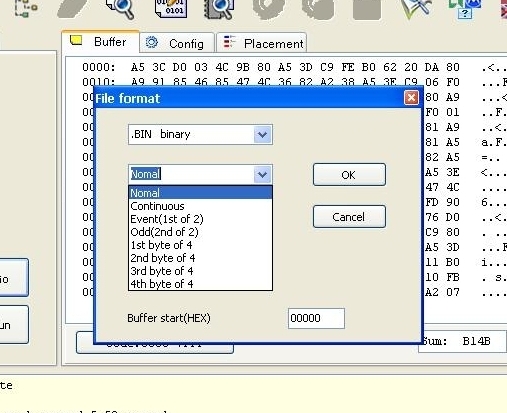Click the help question mark toolbar icon

[x=465, y=8]
